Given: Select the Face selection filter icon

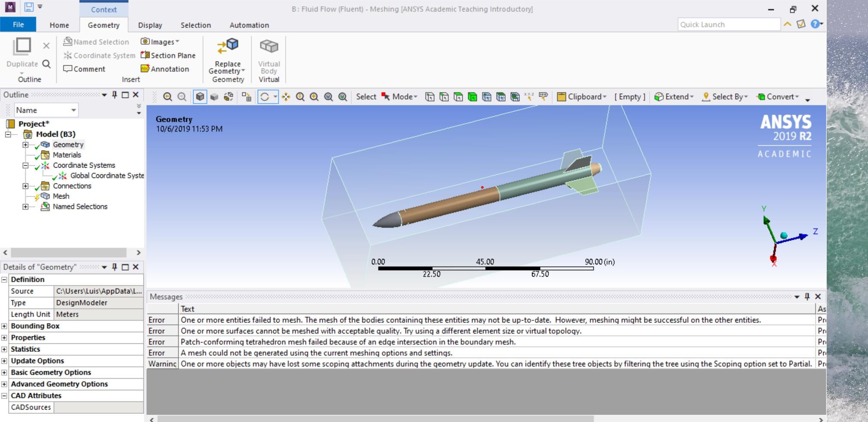Looking at the screenshot, I should point(458,97).
